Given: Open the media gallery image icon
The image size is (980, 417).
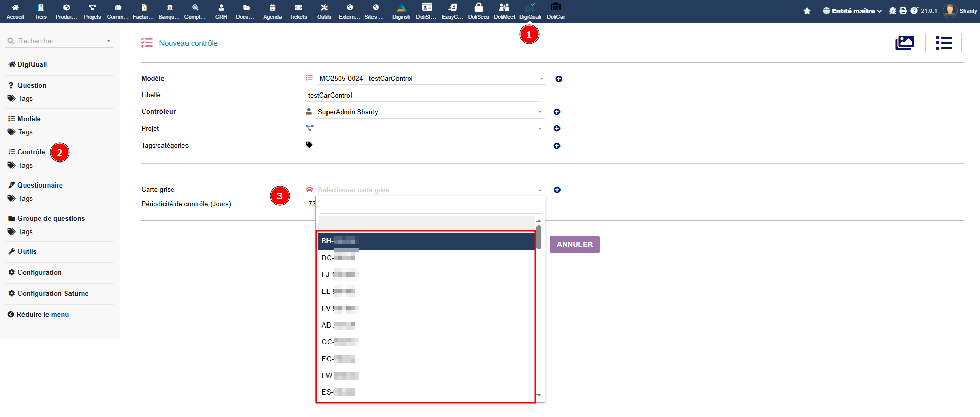Looking at the screenshot, I should 904,43.
